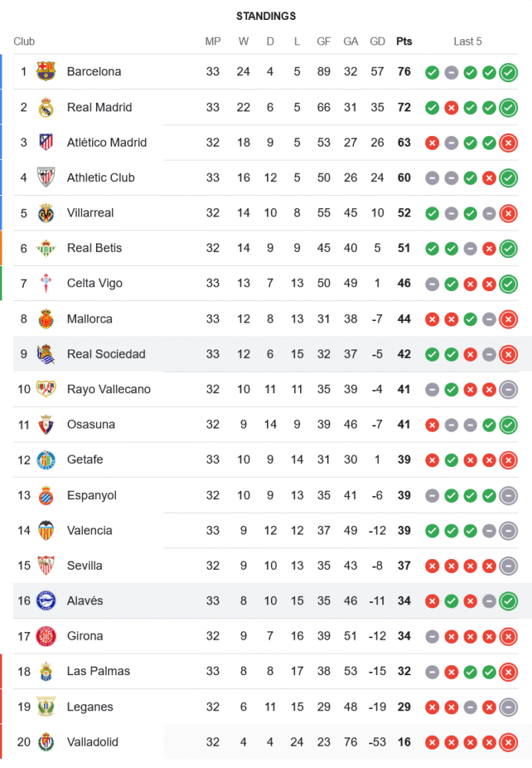This screenshot has width=532, height=768.
Task: Click the Atlético Madrid crest icon
Action: tap(46, 142)
